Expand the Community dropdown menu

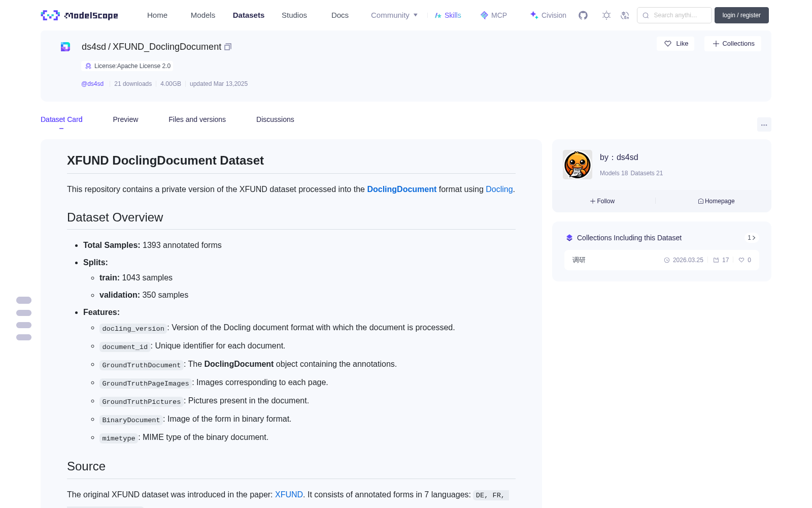pos(394,15)
